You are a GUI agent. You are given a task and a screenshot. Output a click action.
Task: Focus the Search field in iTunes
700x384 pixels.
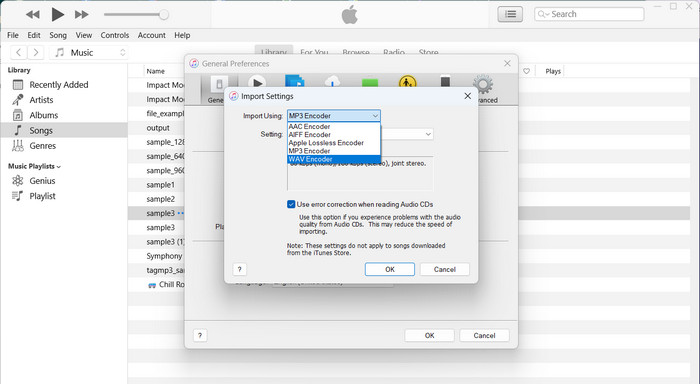(x=589, y=14)
